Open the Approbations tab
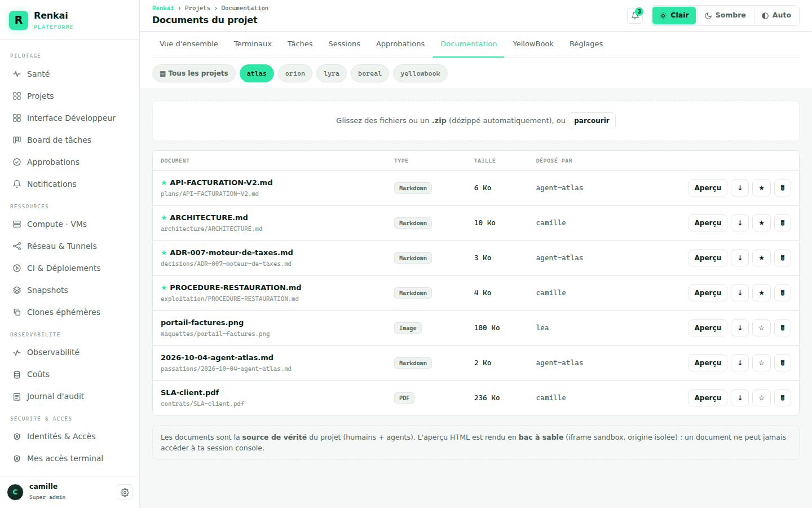 400,44
